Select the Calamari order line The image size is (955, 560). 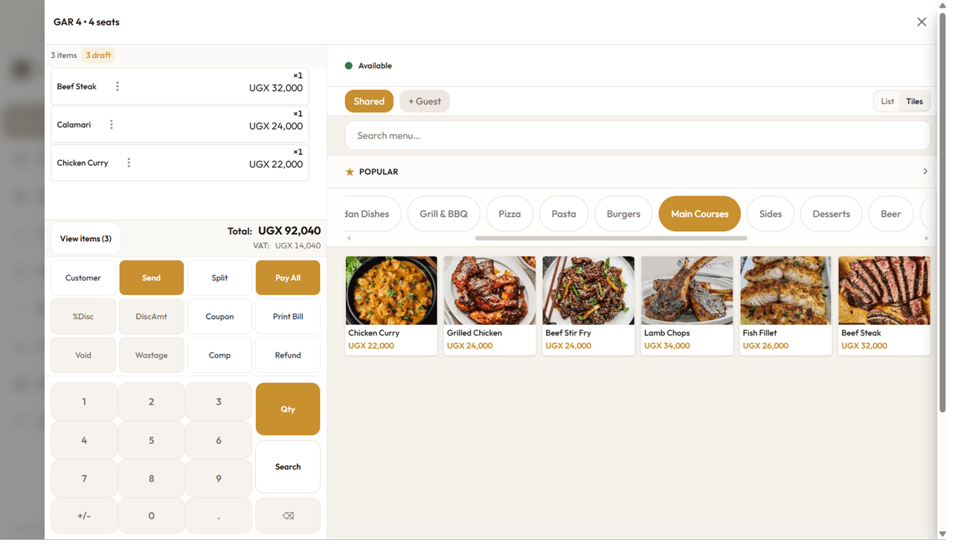pyautogui.click(x=180, y=124)
